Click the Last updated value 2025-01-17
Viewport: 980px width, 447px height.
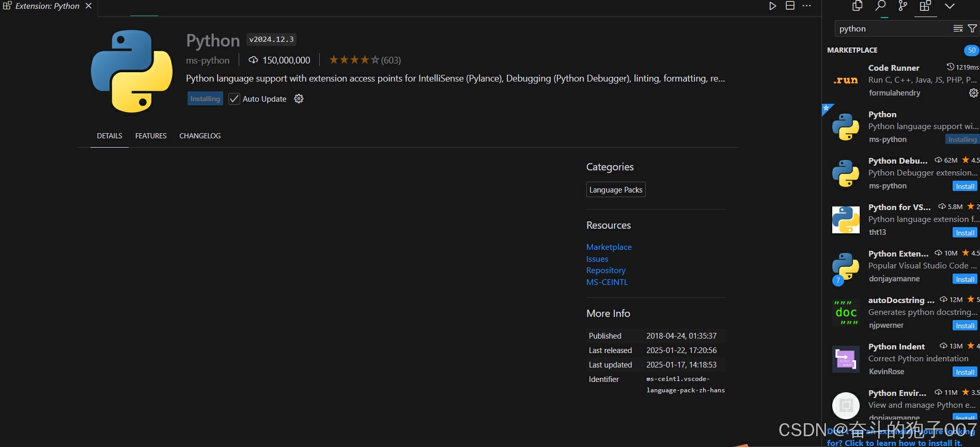pyautogui.click(x=681, y=364)
